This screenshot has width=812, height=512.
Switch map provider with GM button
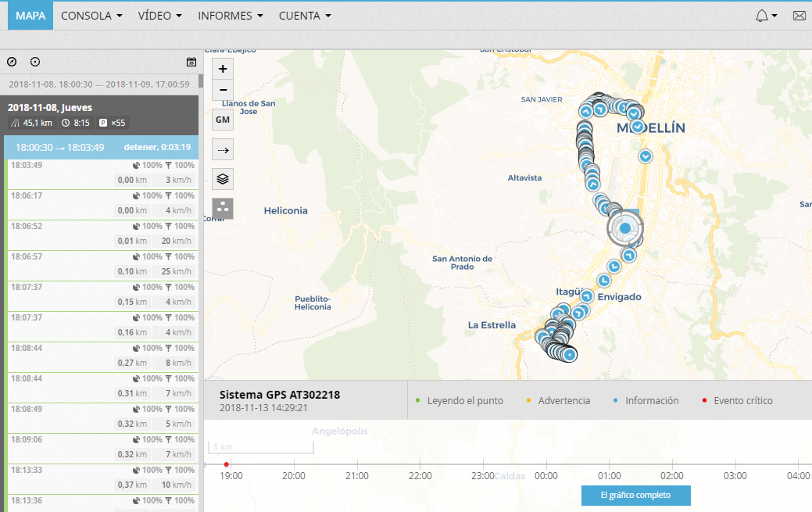(x=223, y=120)
